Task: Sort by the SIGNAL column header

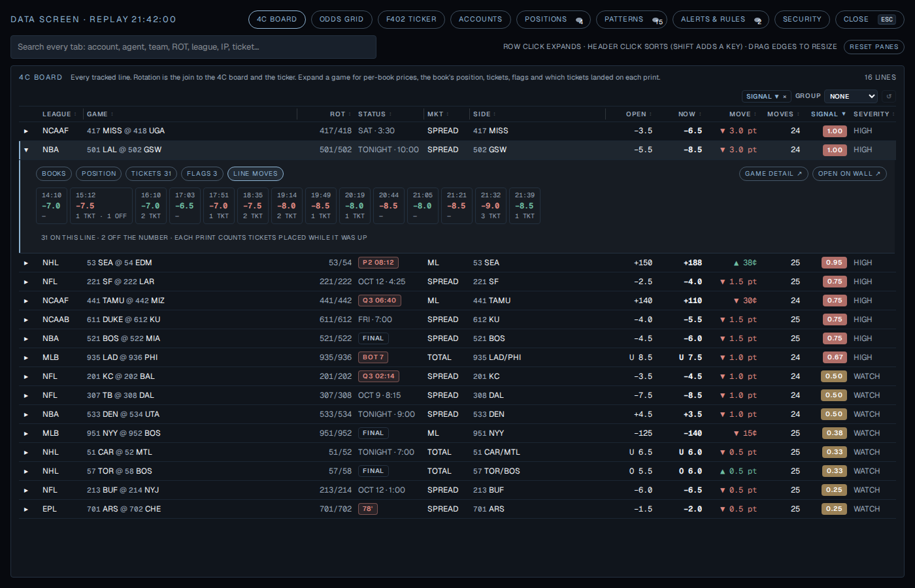Action: pos(828,114)
